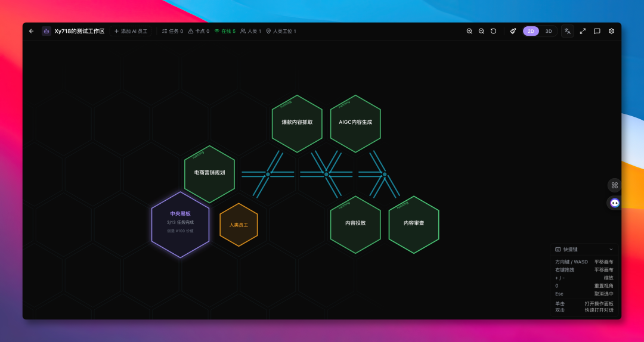
Task: Switch the view to 2D
Action: tap(531, 31)
